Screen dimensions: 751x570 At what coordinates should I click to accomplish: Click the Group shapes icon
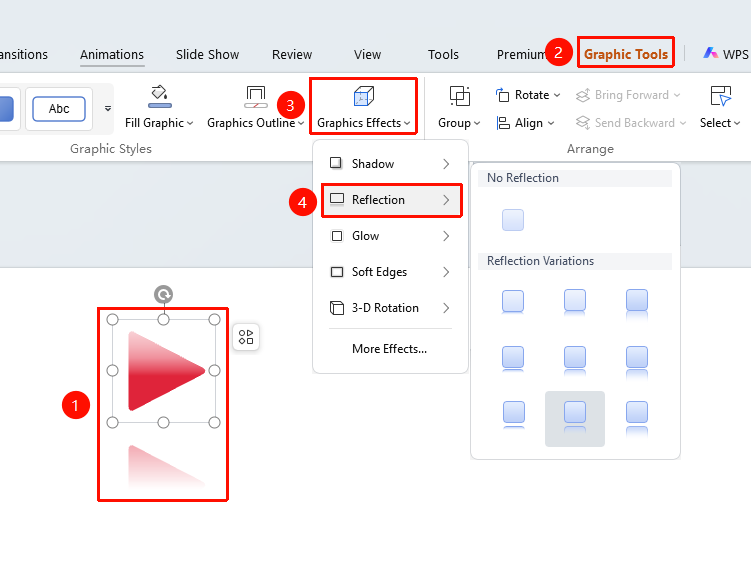pos(460,96)
